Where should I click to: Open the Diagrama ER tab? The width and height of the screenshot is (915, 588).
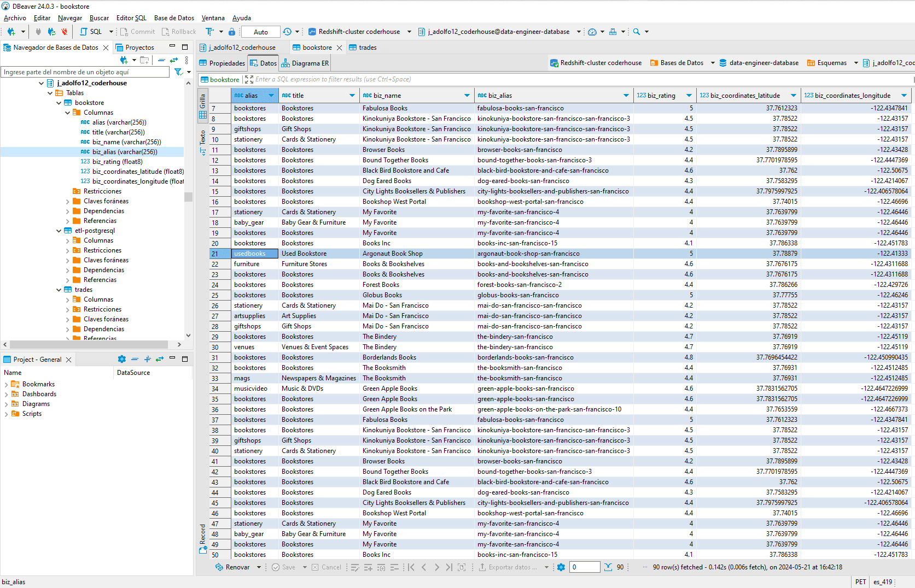(305, 63)
